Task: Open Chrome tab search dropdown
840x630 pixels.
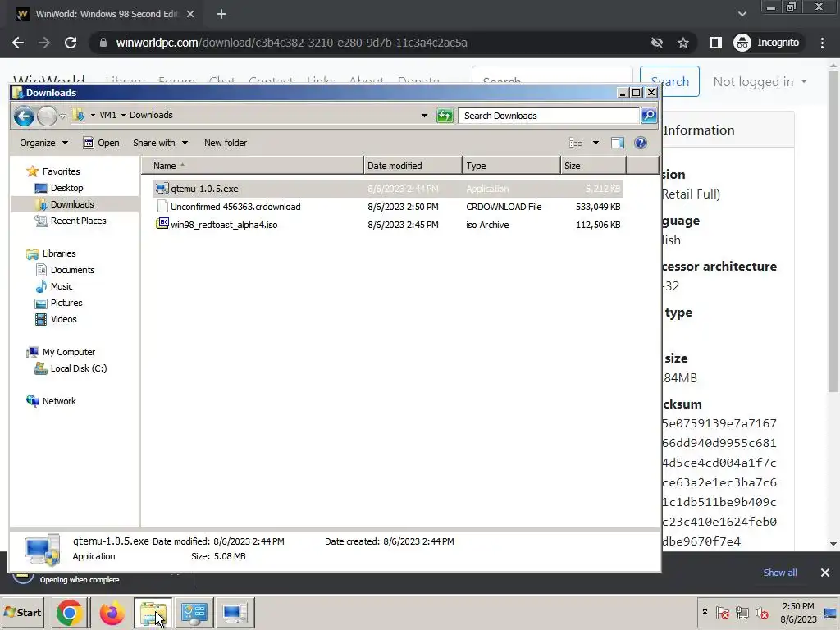Action: pos(742,14)
